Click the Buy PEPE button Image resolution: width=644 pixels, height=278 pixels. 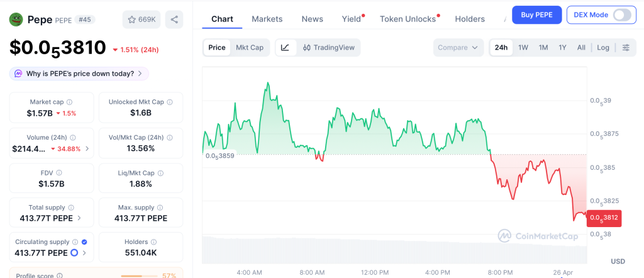[x=536, y=15]
